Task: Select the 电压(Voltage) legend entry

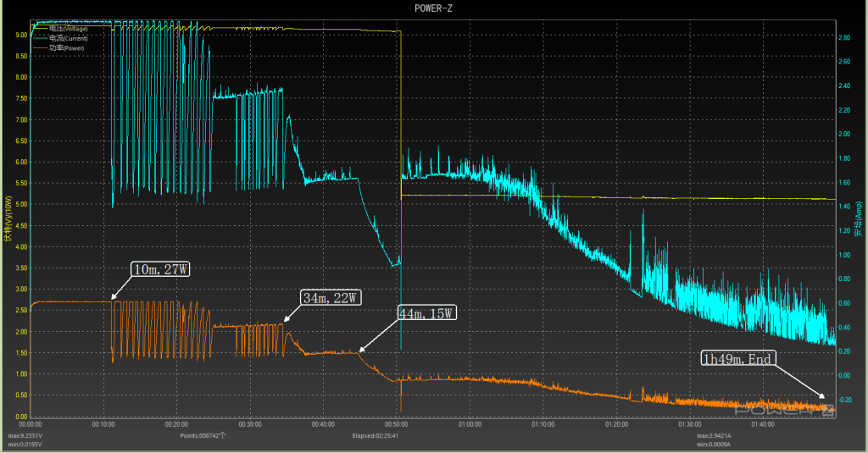Action: click(x=68, y=29)
